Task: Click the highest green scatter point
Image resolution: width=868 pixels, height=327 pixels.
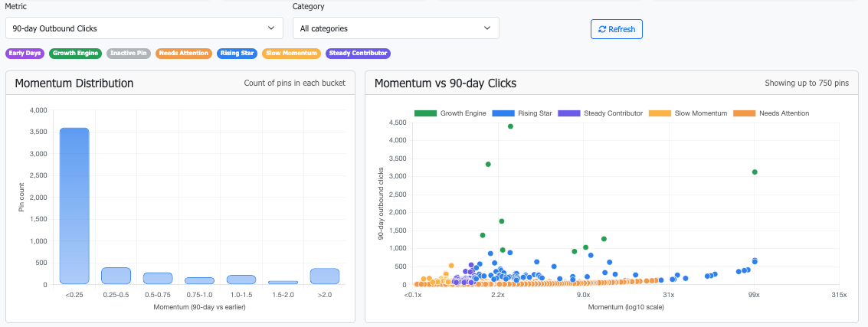Action: tap(510, 126)
